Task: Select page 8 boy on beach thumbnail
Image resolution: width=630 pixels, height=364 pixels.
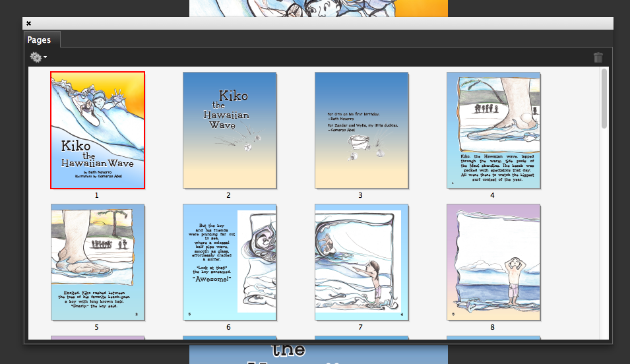Action: (493, 262)
